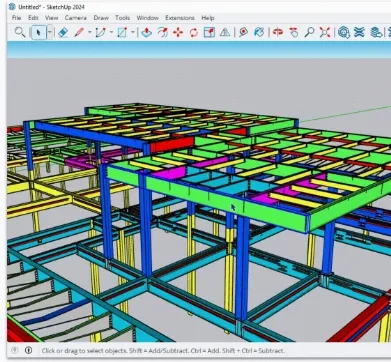
Task: Click the first status bar info icon
Action: click(14, 350)
